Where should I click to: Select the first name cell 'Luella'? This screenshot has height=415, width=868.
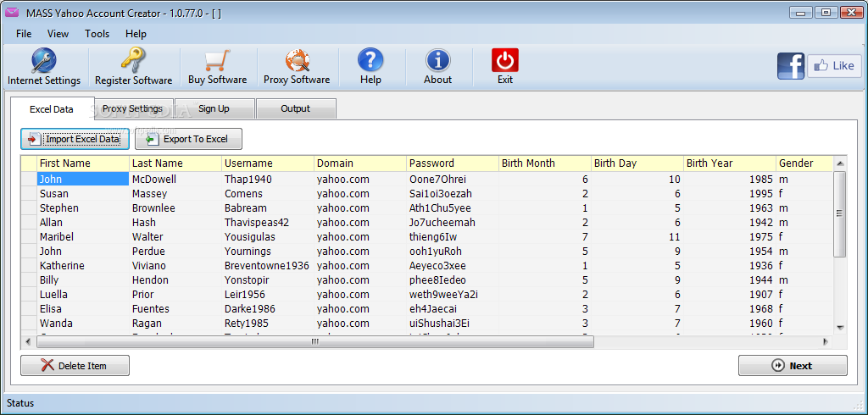click(x=83, y=295)
